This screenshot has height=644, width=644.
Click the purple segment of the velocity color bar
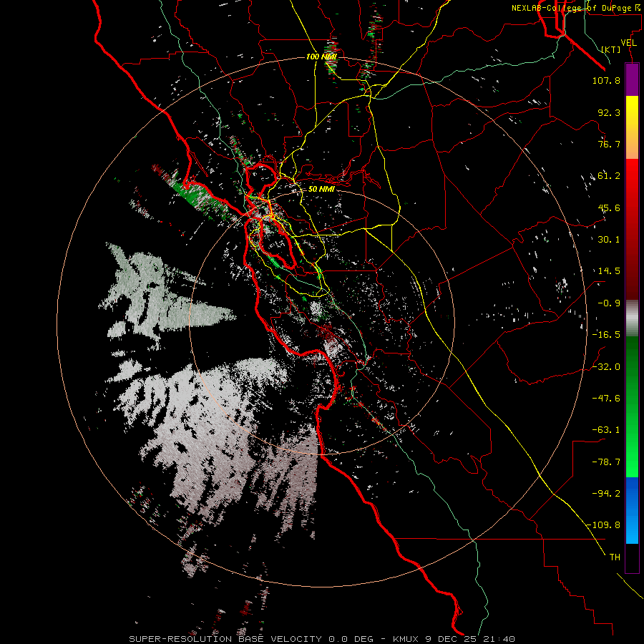(632, 79)
